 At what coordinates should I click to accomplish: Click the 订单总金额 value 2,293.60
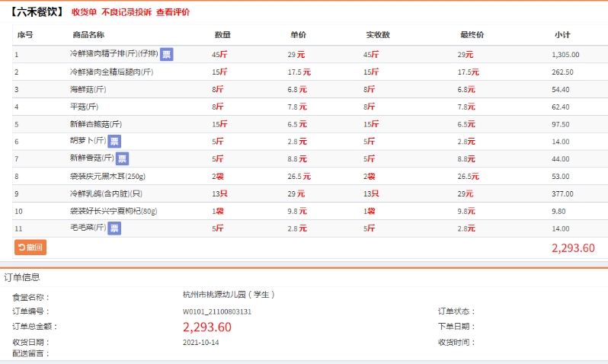click(207, 327)
